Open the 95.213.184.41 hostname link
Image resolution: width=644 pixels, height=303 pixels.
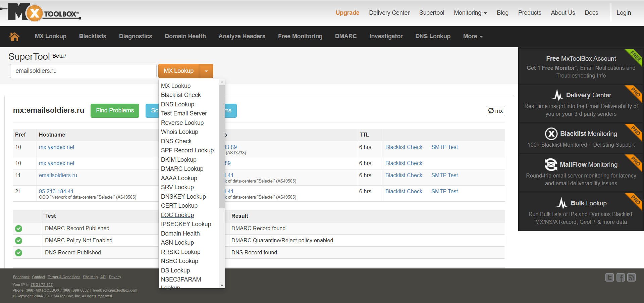56,191
